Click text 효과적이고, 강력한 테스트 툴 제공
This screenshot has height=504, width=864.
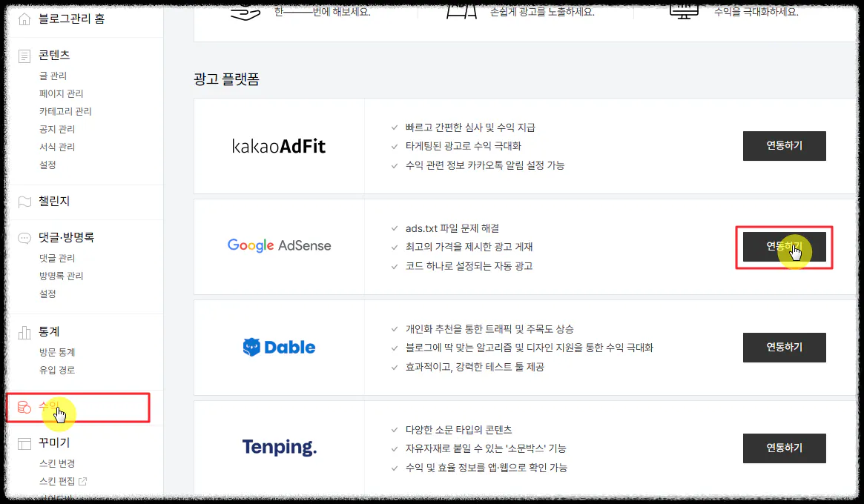[475, 367]
